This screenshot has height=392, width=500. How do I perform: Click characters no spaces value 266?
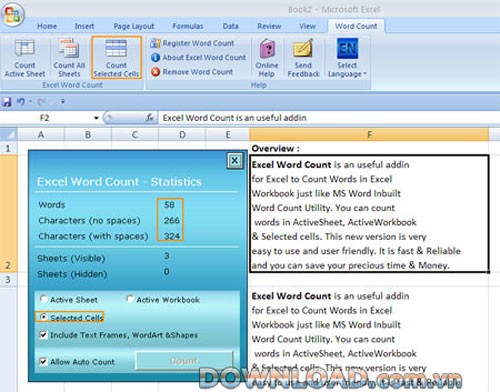(172, 220)
